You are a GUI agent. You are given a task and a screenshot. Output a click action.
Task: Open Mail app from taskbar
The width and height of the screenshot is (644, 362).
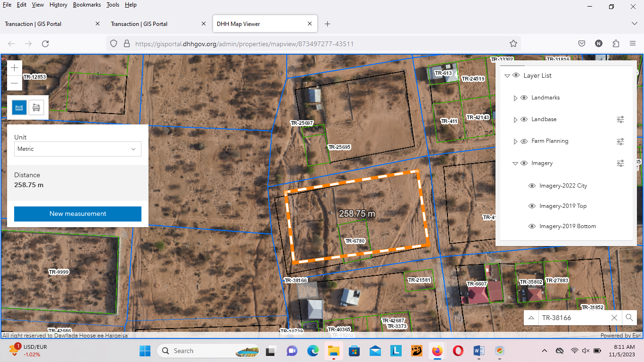tap(375, 351)
